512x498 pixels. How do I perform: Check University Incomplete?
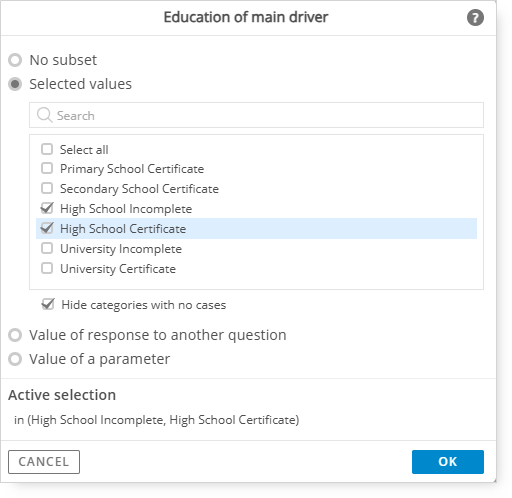(x=47, y=248)
